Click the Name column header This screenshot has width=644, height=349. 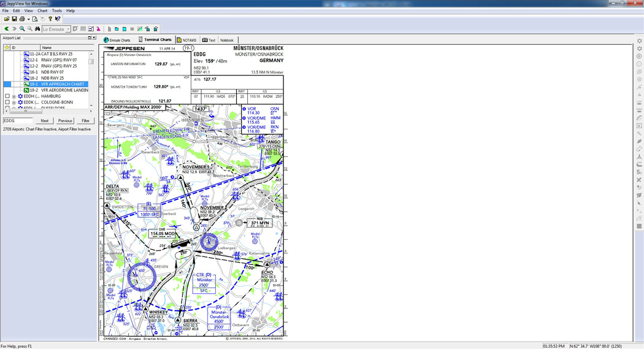[66, 48]
